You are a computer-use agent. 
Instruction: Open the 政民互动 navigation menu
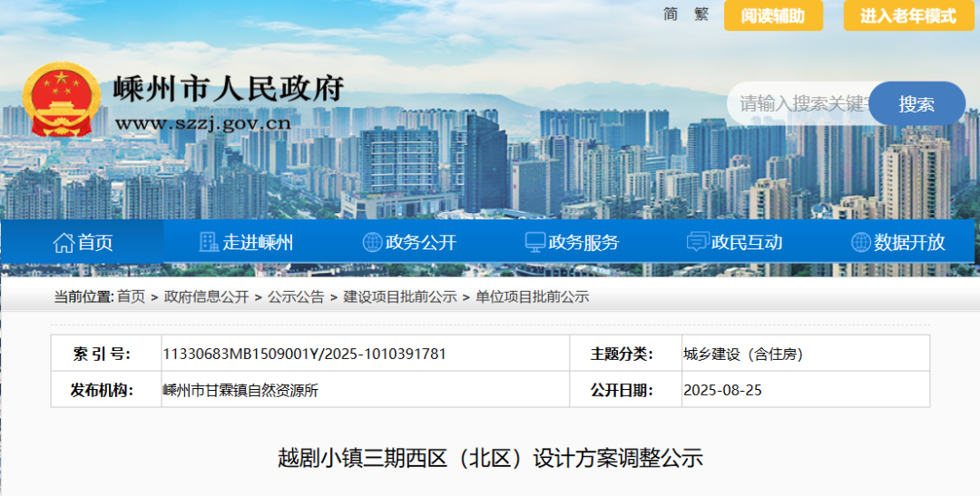pyautogui.click(x=746, y=242)
